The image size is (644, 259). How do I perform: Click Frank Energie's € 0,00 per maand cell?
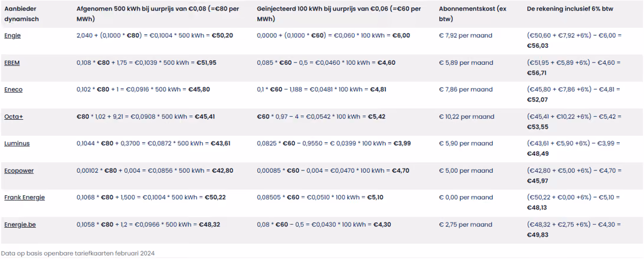(x=466, y=198)
